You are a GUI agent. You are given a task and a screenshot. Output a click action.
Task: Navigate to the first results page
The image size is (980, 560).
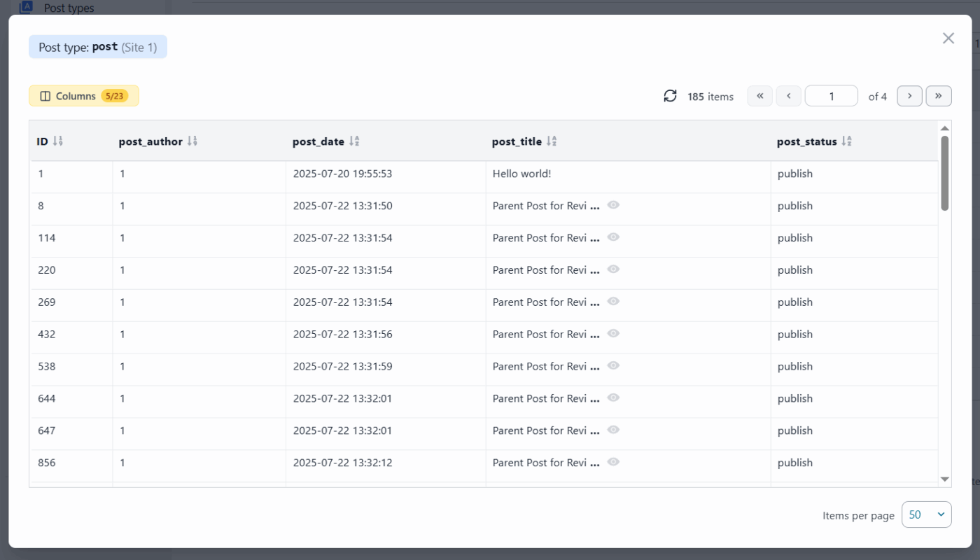(759, 95)
